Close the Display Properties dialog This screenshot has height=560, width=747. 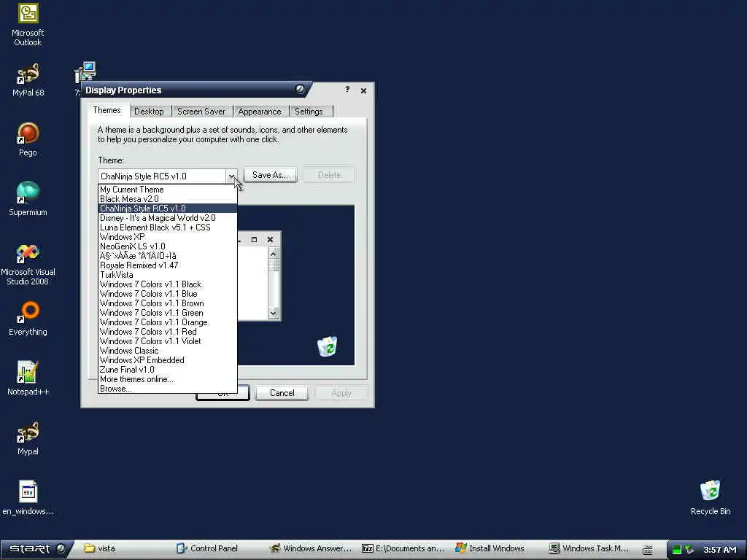coord(363,90)
